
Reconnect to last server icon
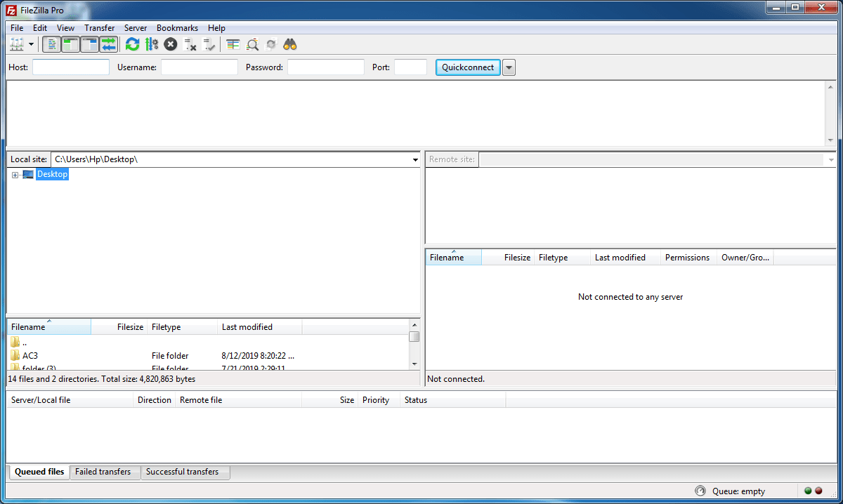[x=209, y=44]
